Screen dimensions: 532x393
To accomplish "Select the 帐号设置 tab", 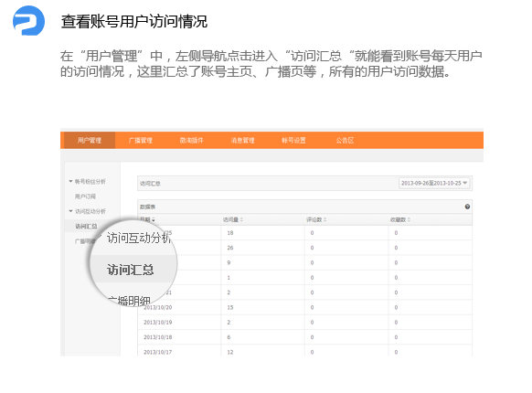I will [x=293, y=140].
